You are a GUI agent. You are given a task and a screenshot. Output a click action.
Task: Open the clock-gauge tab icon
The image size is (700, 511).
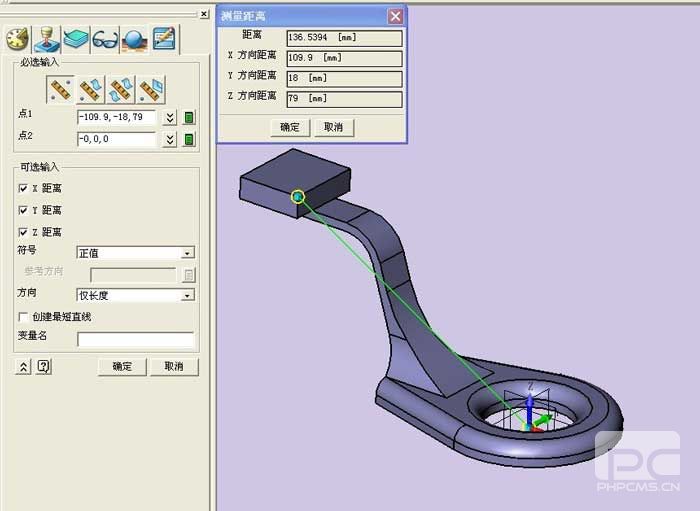coord(17,39)
